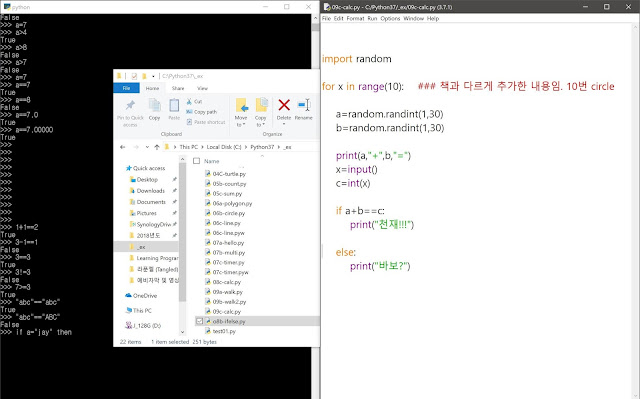Switch to the View ribbon tab
Image resolution: width=640 pixels, height=399 pixels.
point(202,88)
